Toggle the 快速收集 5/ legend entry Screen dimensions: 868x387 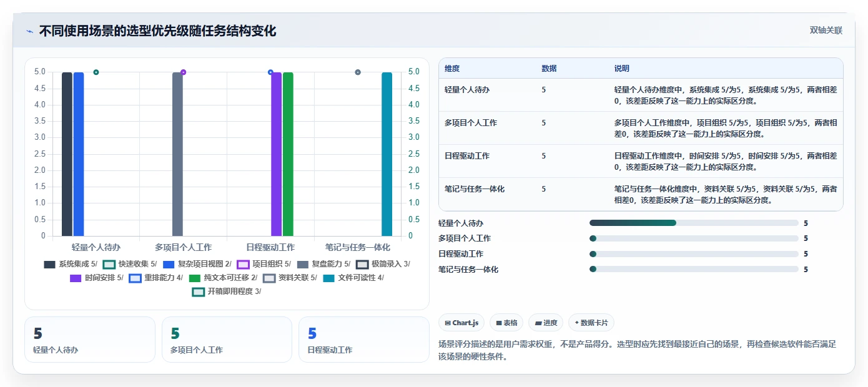[x=130, y=264]
